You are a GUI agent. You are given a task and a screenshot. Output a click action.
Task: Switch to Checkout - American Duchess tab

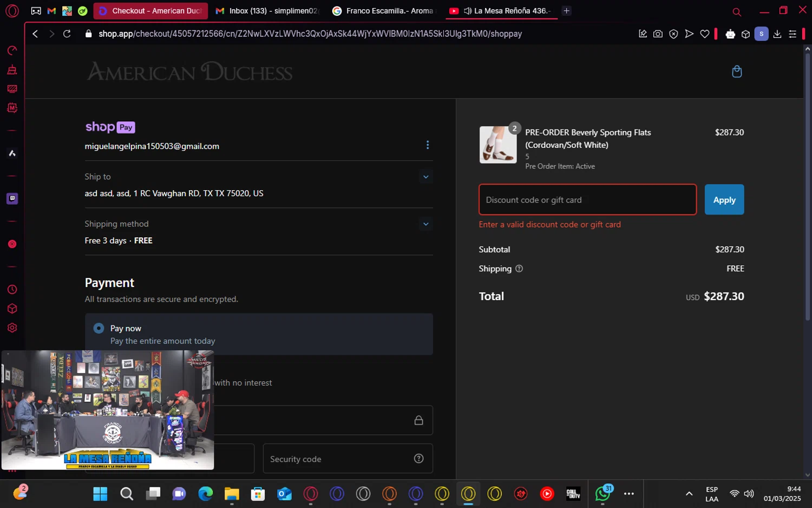pos(150,11)
